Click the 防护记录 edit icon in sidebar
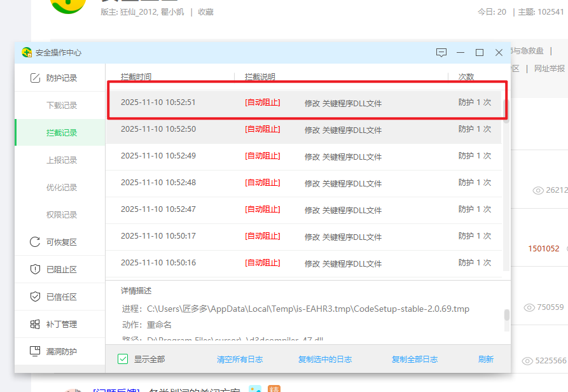 [x=35, y=78]
